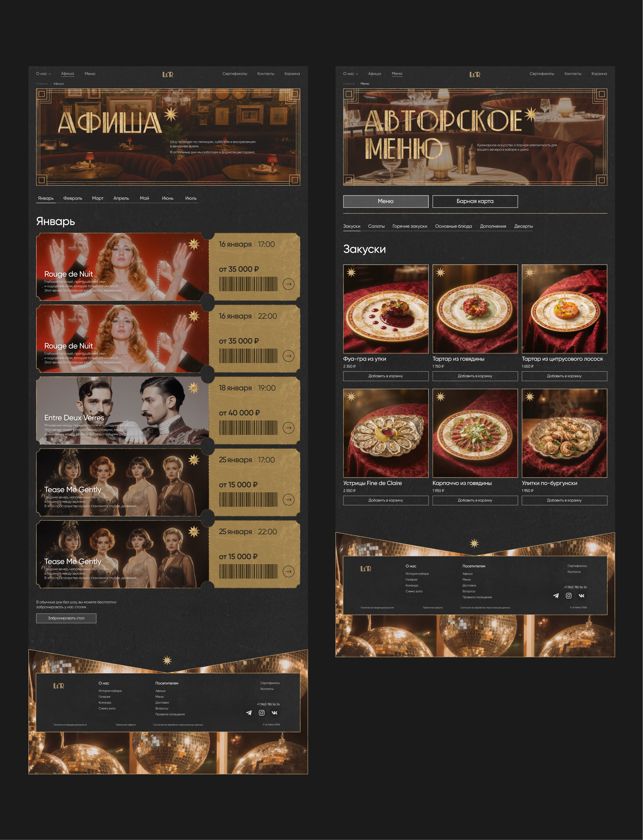This screenshot has width=643, height=840.
Task: Click the large Меню toggle button
Action: pyautogui.click(x=386, y=201)
